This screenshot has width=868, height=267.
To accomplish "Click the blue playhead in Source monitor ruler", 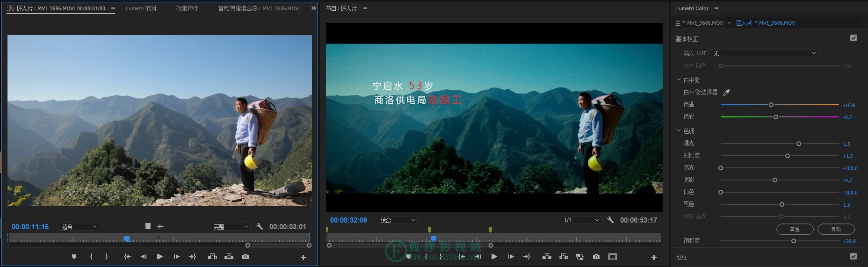I will point(127,239).
